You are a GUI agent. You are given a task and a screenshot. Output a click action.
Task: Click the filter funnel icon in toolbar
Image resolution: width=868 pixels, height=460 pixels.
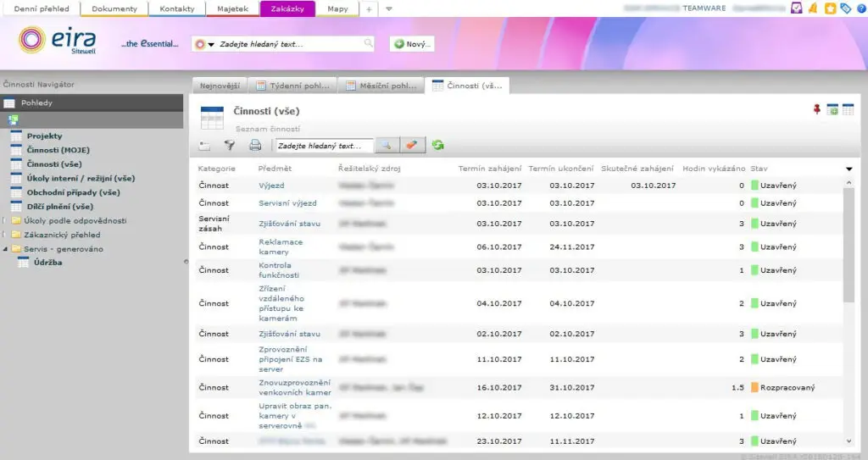pos(229,146)
